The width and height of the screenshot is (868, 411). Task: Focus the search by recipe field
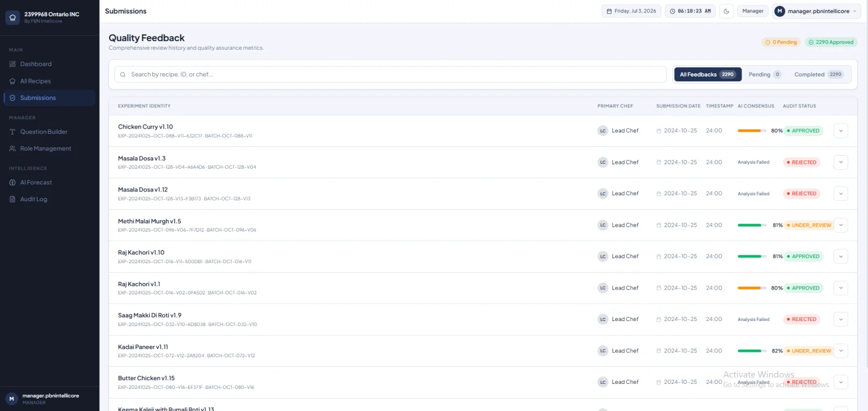tap(390, 75)
